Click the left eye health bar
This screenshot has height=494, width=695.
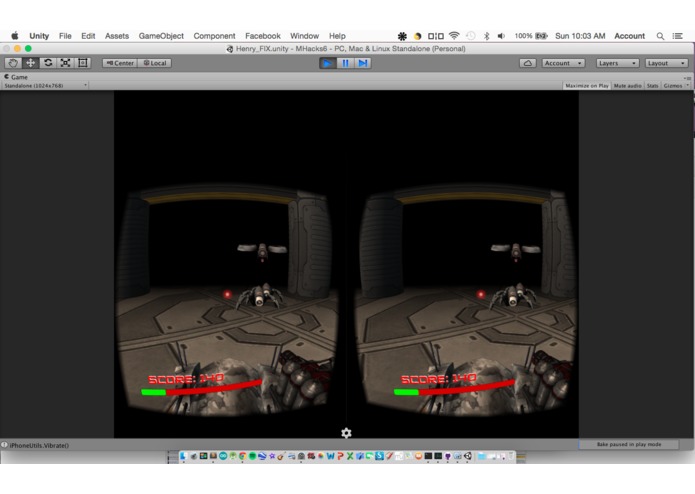click(x=201, y=388)
